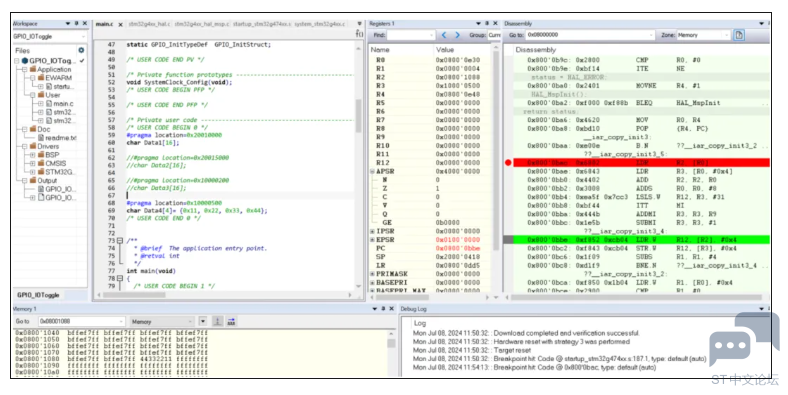
Task: Open the workspace Files settings gear
Action: 81,50
